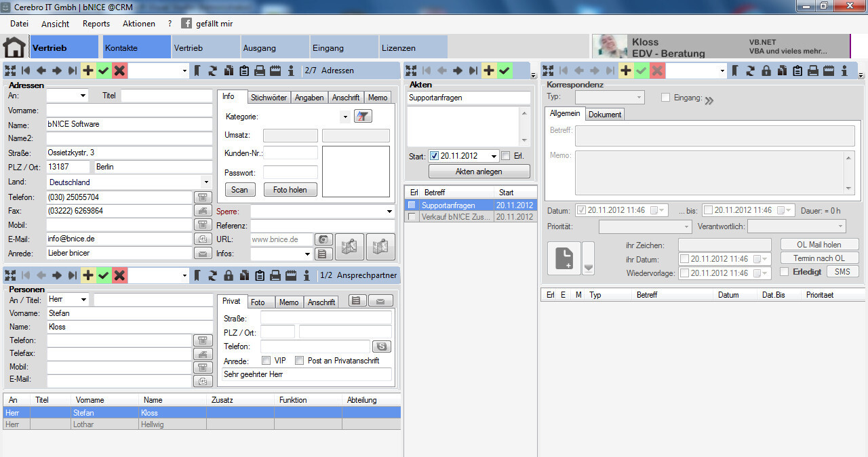
Task: Click the SMS button
Action: click(x=842, y=271)
